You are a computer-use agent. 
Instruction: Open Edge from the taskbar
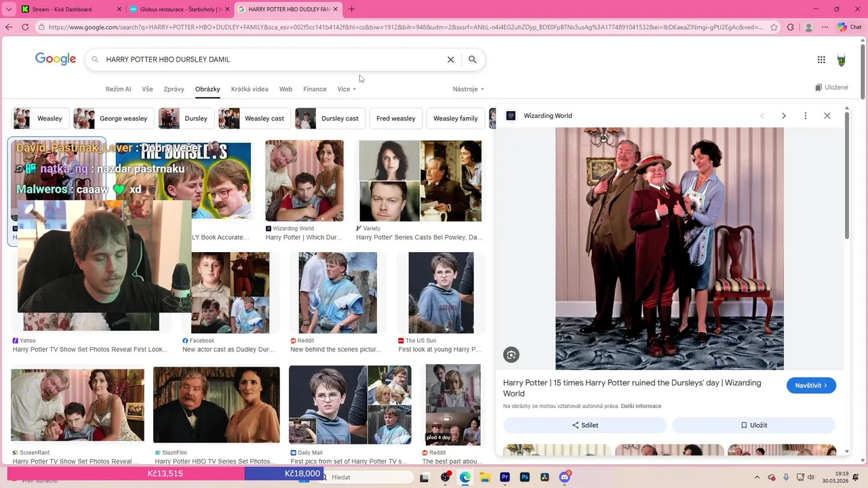[x=465, y=477]
